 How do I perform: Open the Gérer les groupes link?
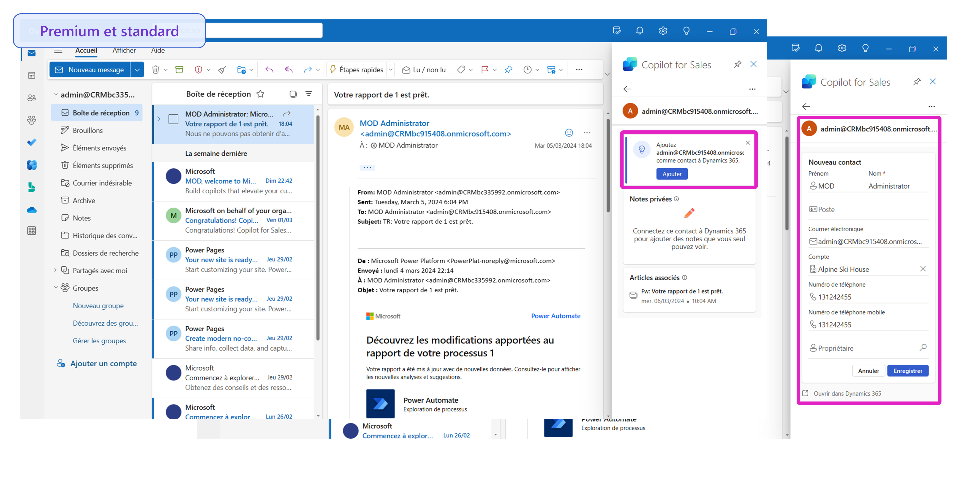point(99,340)
